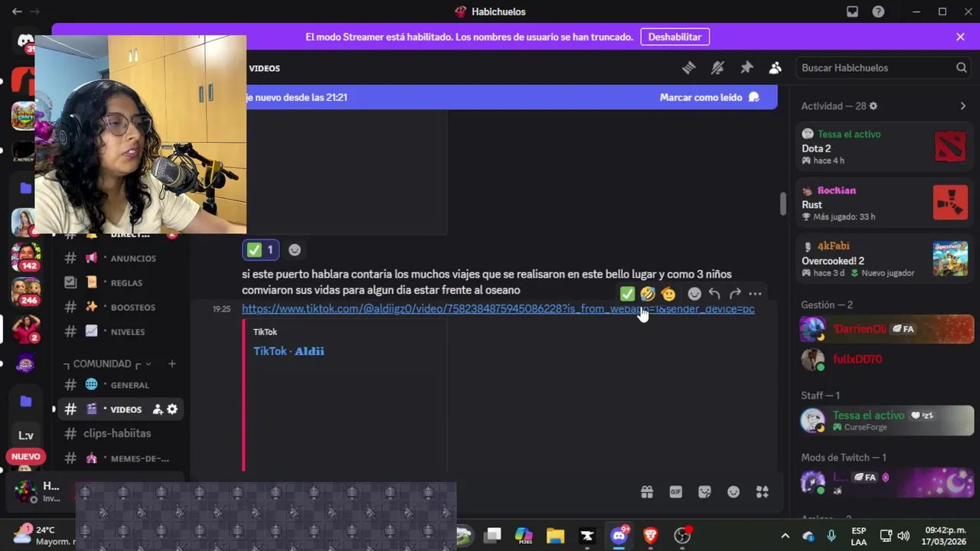Toggle the green checkmark reaction with count 1
This screenshot has width=980, height=551.
(x=260, y=249)
